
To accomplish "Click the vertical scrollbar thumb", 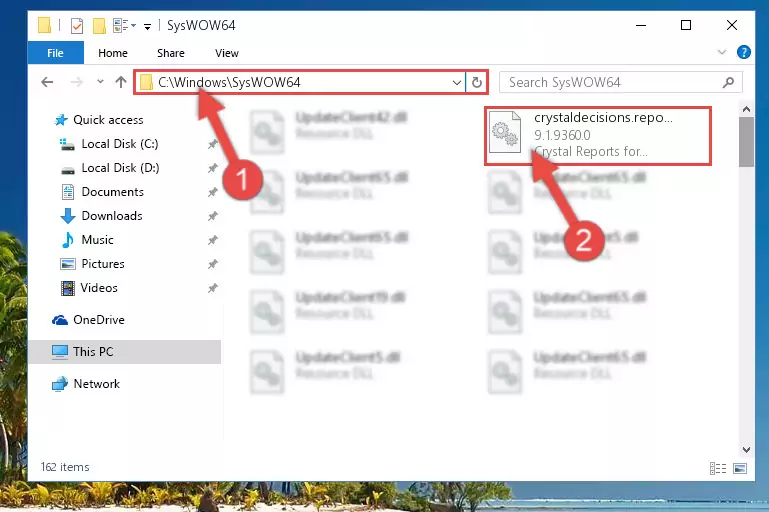I will click(x=746, y=142).
